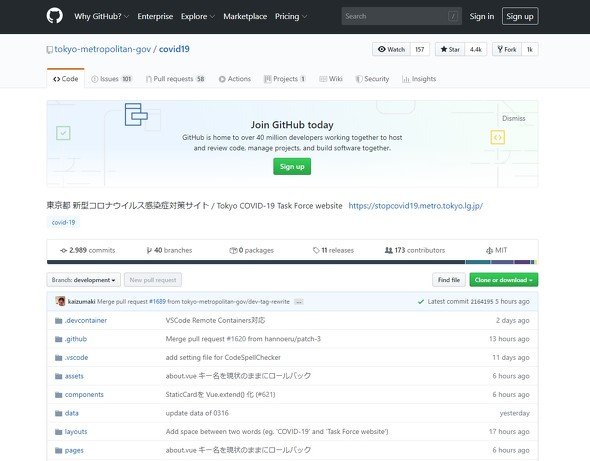
Task: Open the GitHub Octocat logo home
Action: click(55, 16)
